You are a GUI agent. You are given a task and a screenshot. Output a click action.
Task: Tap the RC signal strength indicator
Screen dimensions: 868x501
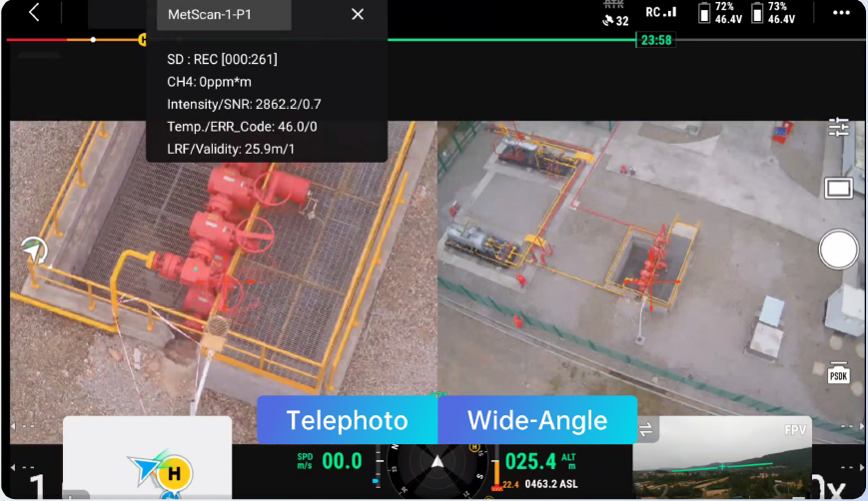tap(660, 12)
